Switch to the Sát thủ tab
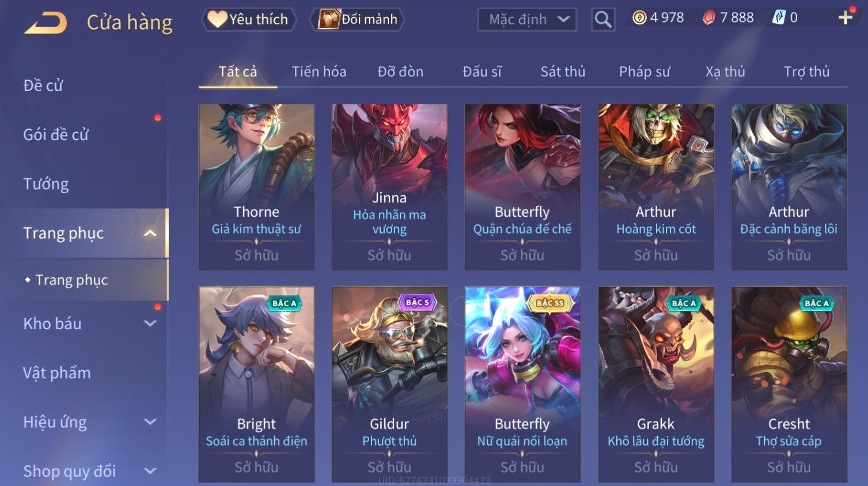 pyautogui.click(x=562, y=71)
